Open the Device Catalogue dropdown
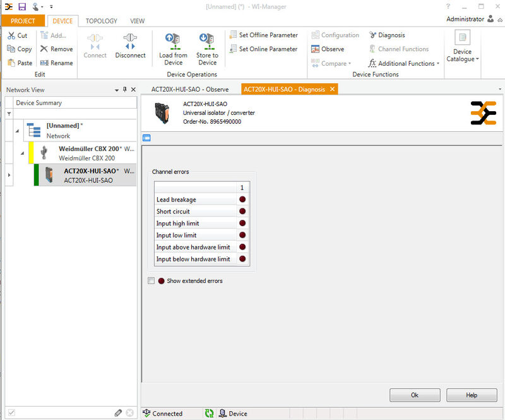Viewport: 505px width, 420px height. click(x=463, y=56)
